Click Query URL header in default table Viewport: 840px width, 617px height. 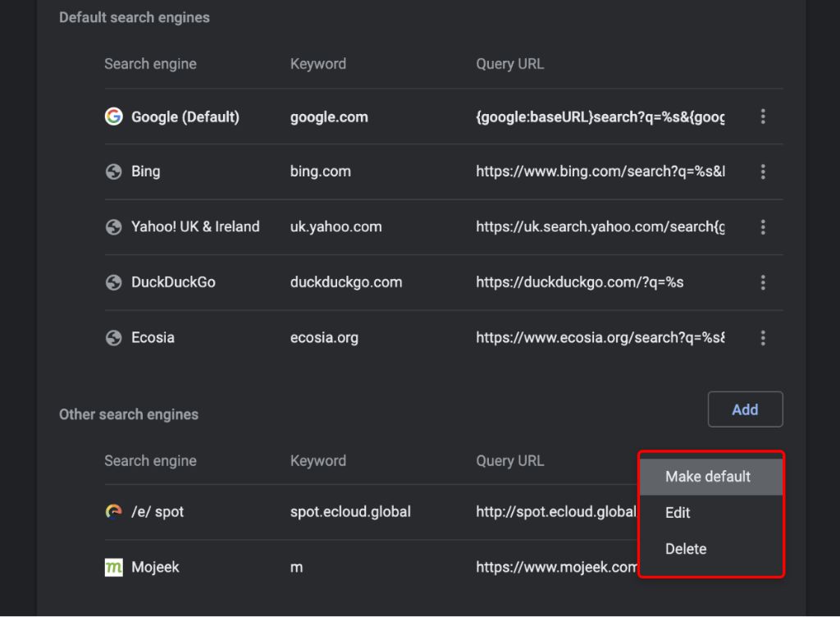pos(510,64)
